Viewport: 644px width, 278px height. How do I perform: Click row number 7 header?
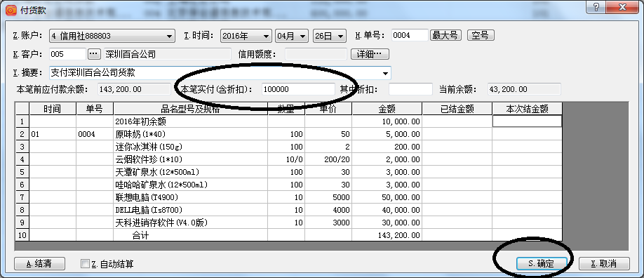(x=22, y=198)
